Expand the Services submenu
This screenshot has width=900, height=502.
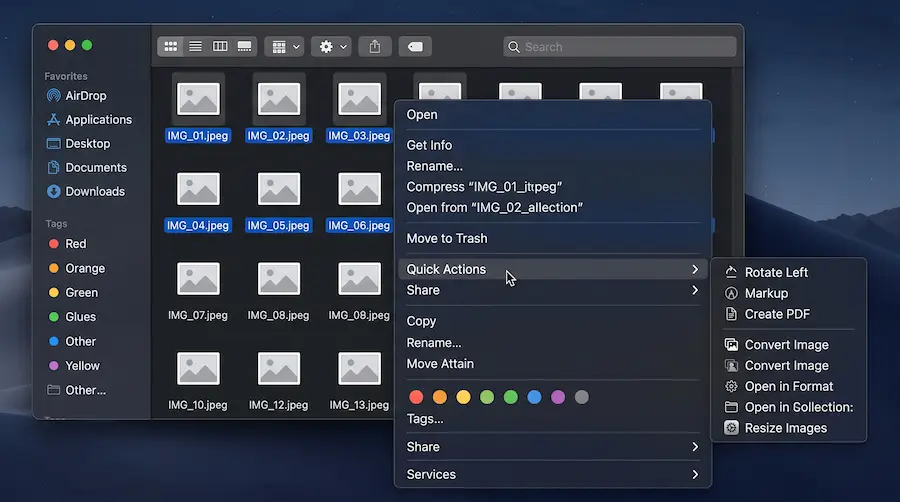[x=695, y=474]
